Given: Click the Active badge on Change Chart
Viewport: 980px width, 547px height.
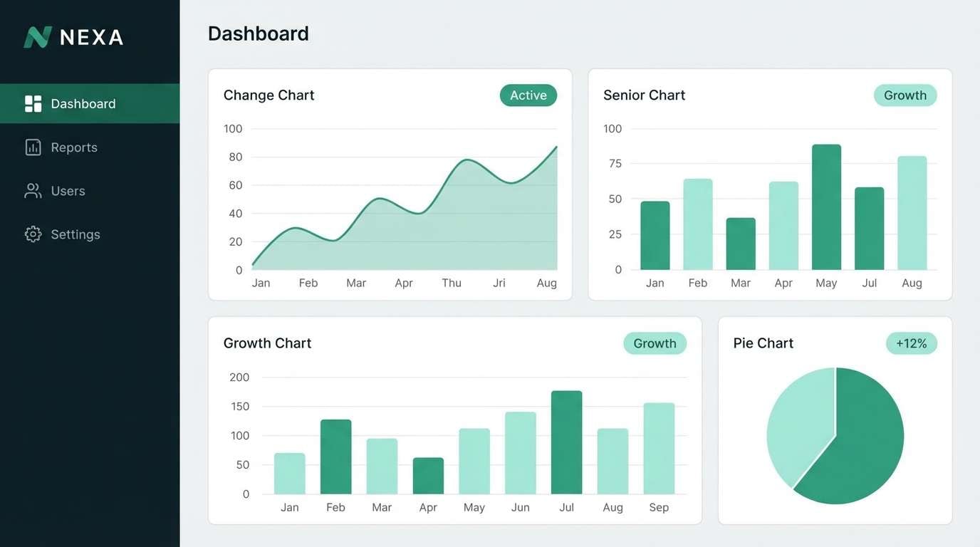Looking at the screenshot, I should point(528,95).
